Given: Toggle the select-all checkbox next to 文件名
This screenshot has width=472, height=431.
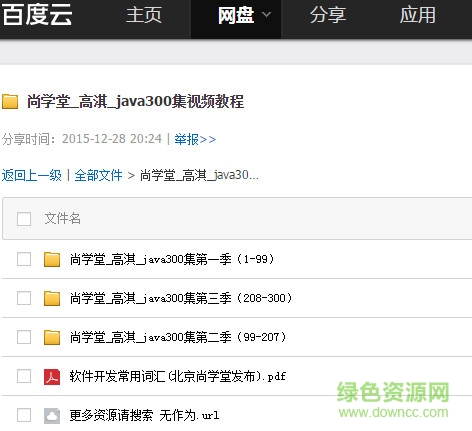Looking at the screenshot, I should pyautogui.click(x=24, y=219).
